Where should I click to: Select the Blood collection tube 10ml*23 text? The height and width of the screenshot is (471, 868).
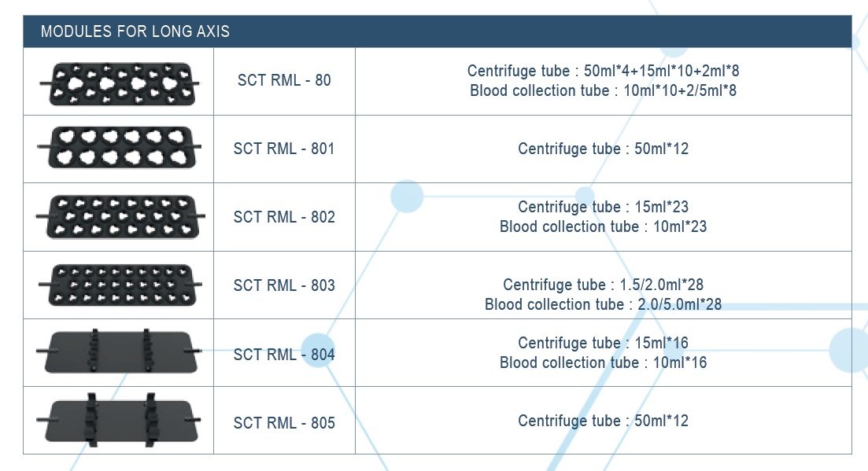(x=603, y=226)
